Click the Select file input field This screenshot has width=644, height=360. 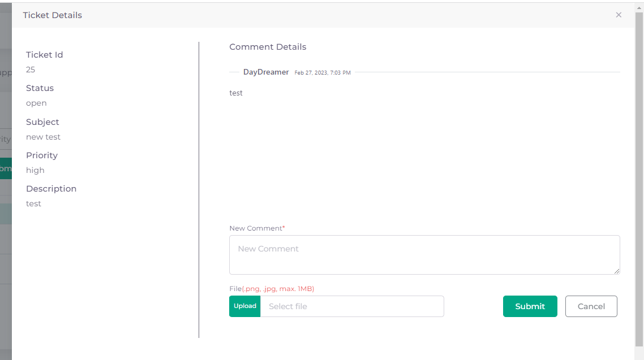coord(352,306)
